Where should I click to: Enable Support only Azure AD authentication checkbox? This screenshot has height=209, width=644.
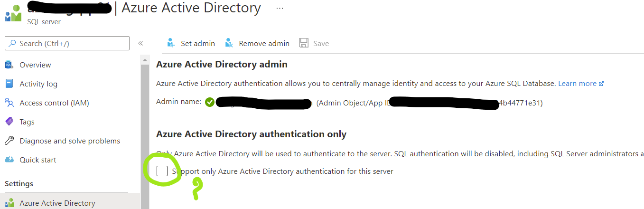(162, 171)
